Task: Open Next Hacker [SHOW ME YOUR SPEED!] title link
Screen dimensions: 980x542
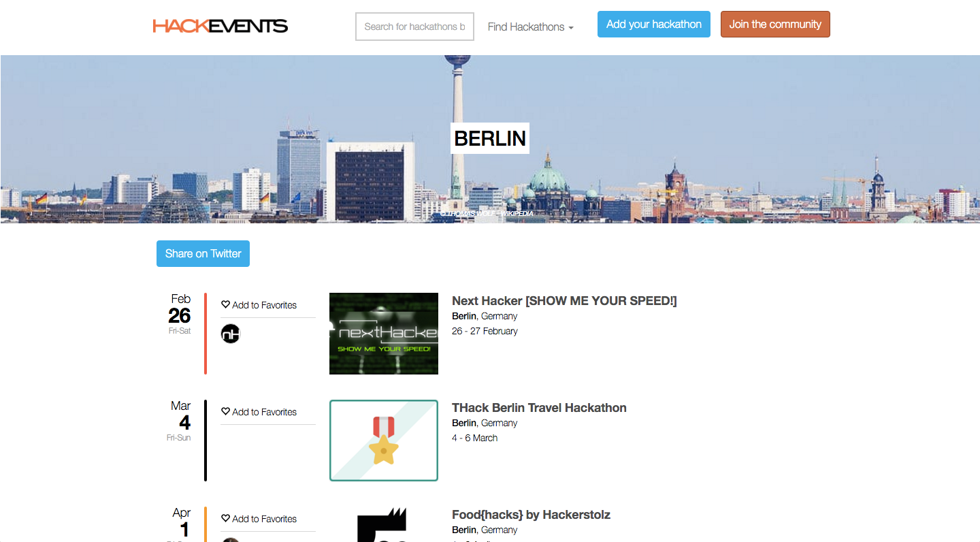Action: click(x=564, y=301)
